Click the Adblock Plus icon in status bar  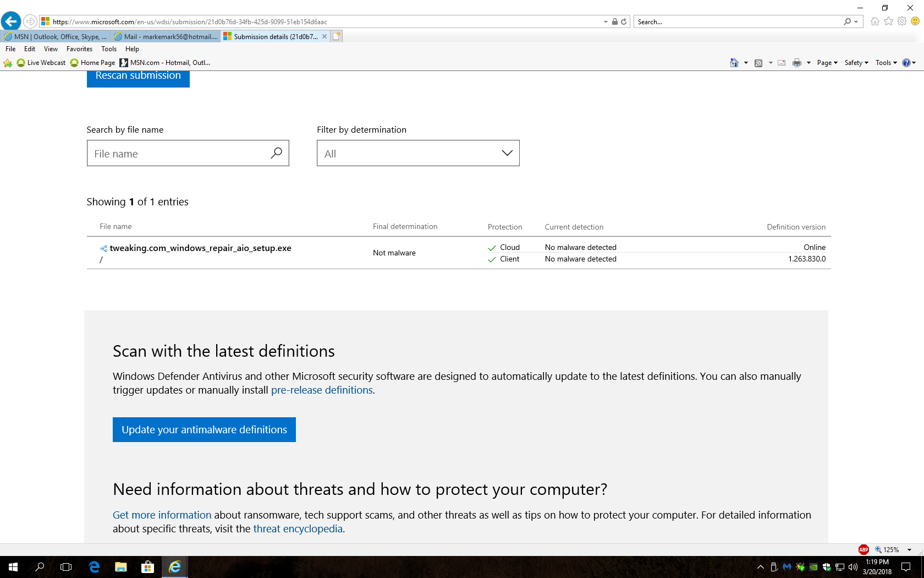point(864,549)
